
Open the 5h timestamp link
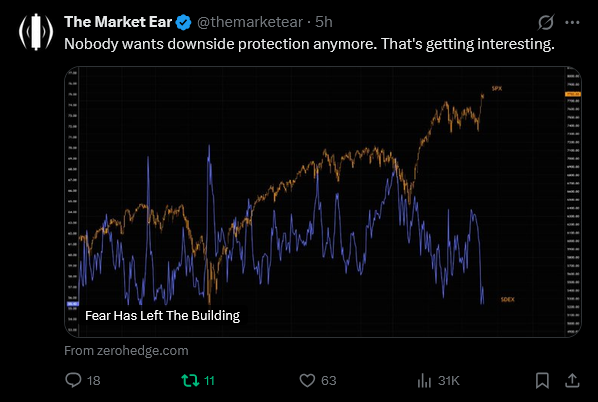[x=324, y=22]
